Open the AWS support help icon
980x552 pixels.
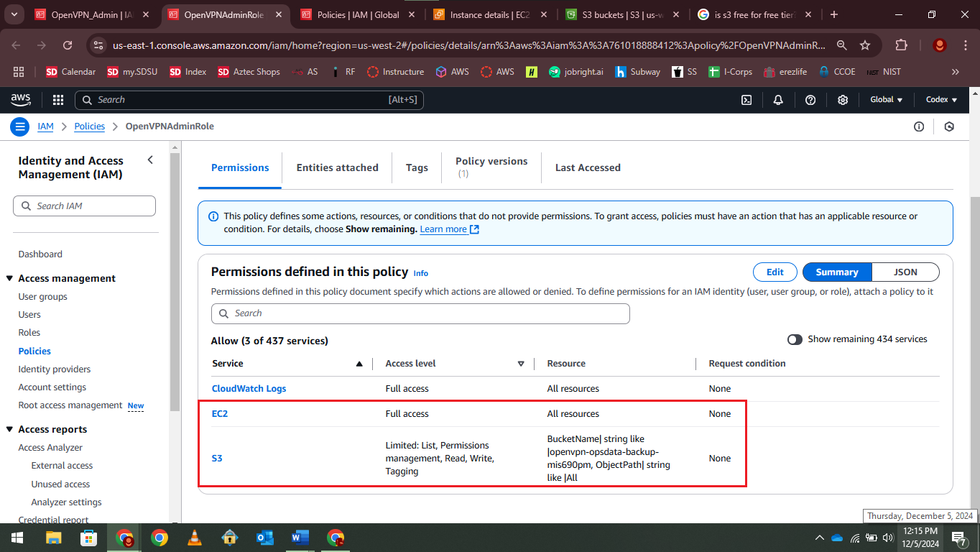[x=810, y=100]
